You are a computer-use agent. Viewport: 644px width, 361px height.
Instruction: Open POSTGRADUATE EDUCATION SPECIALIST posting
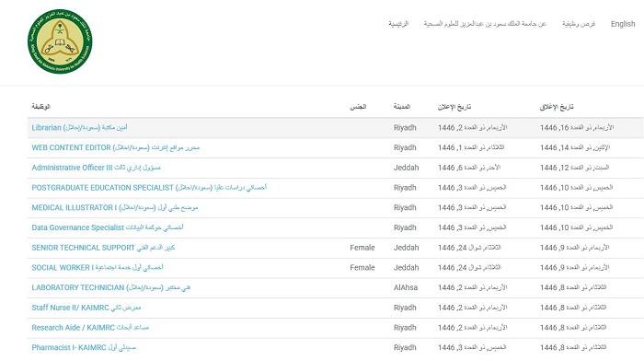click(x=149, y=188)
